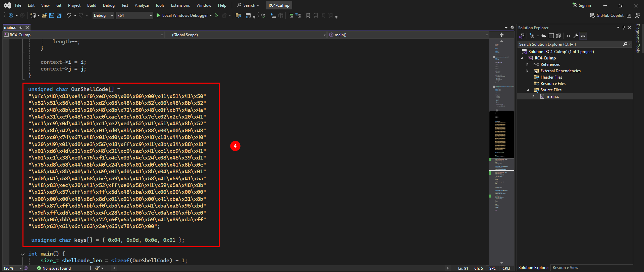Toggle Show All Files in Solution Explorer
Viewport: 644px width, 272px height.
click(x=558, y=36)
